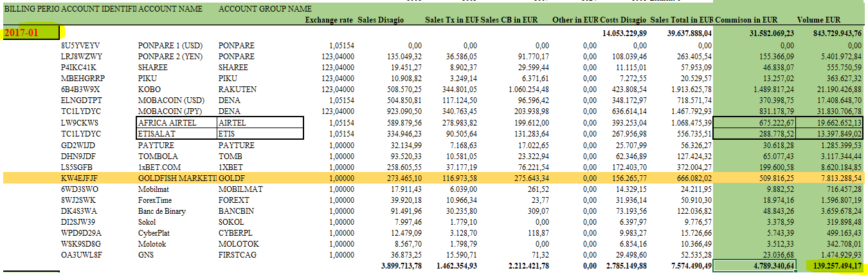Select the Volume EUR column header
This screenshot has height=275, width=868.
point(836,20)
